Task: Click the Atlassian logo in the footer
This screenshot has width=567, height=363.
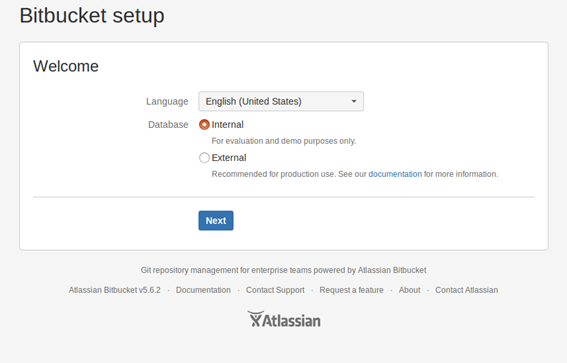Action: coord(284,319)
